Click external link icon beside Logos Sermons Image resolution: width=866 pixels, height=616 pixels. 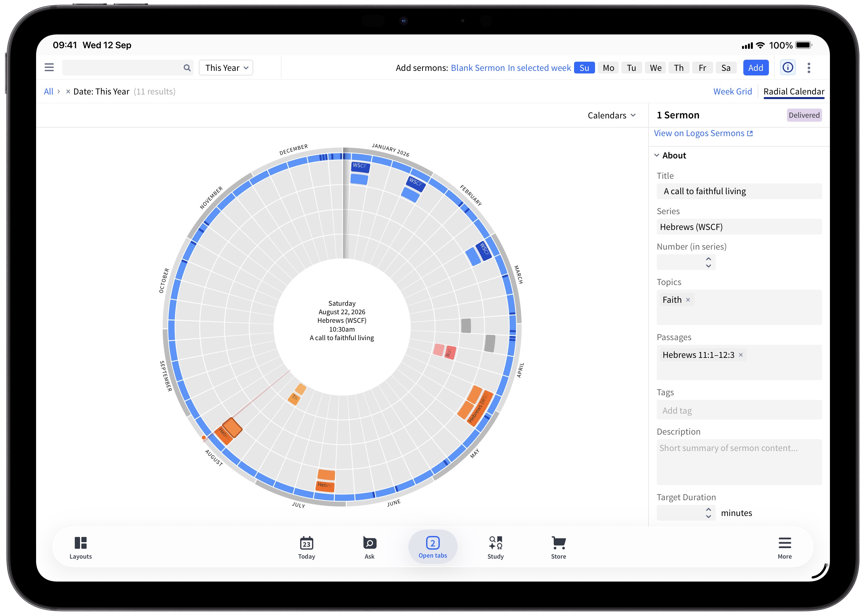click(750, 133)
